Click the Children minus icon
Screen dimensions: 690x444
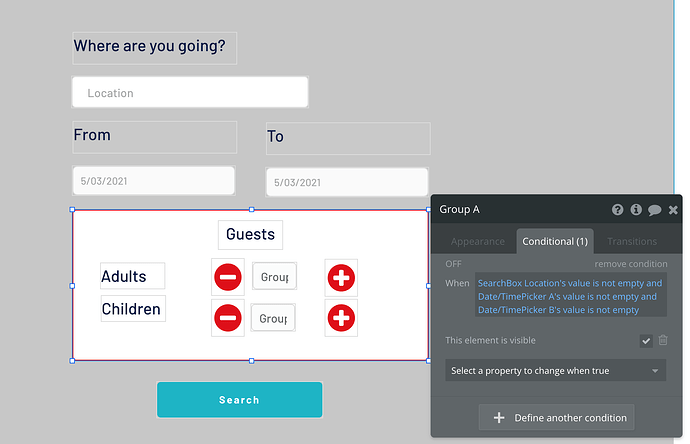(228, 318)
